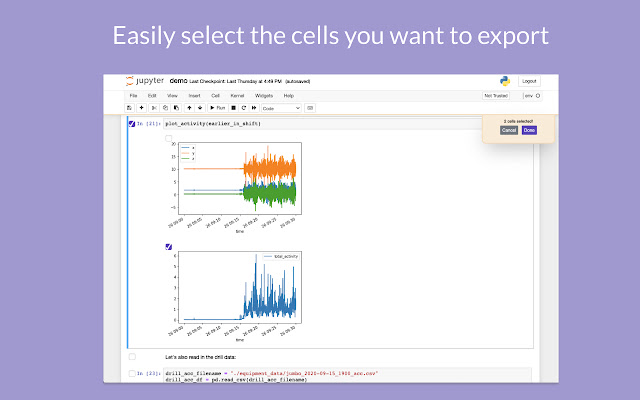Click the In [21] prompt label
The image size is (640, 400).
click(149, 123)
